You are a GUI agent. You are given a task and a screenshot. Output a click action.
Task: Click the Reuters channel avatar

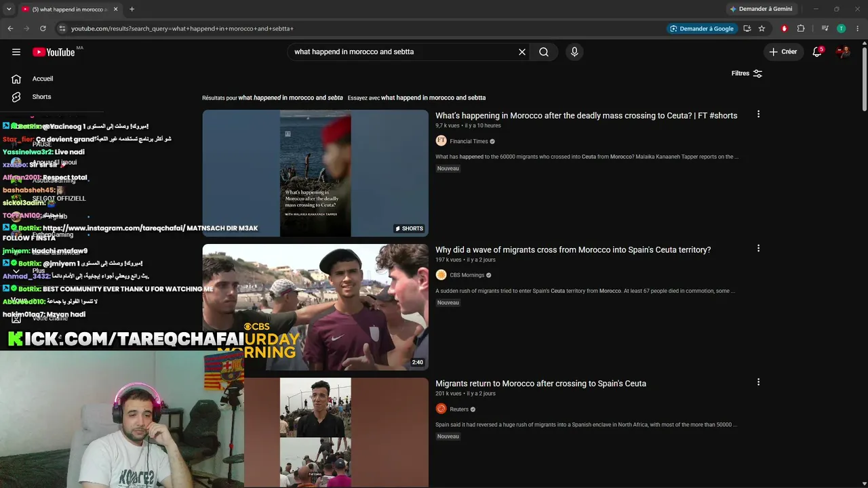(x=441, y=409)
